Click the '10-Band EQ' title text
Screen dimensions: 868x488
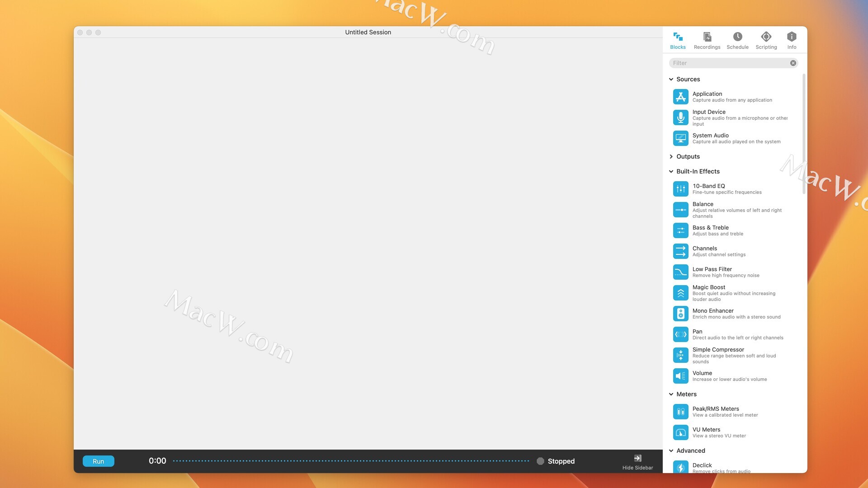click(708, 186)
